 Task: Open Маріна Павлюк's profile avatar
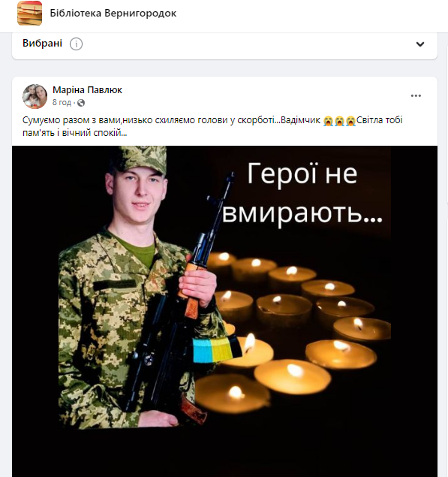point(35,96)
